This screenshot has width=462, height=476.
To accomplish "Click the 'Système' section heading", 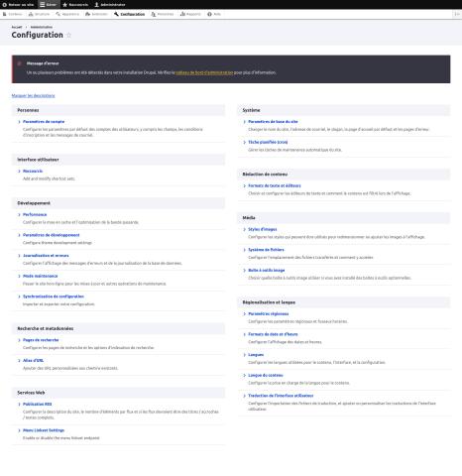I will pyautogui.click(x=251, y=110).
